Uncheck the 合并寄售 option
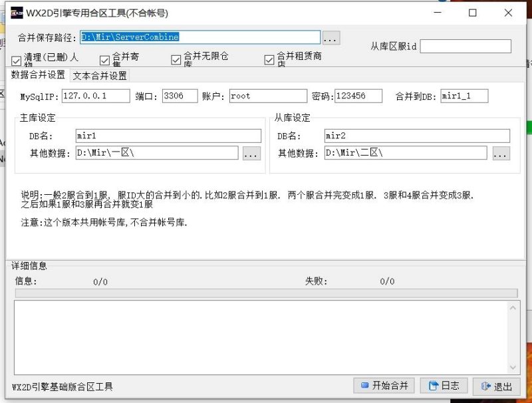This screenshot has width=532, height=403. click(105, 60)
